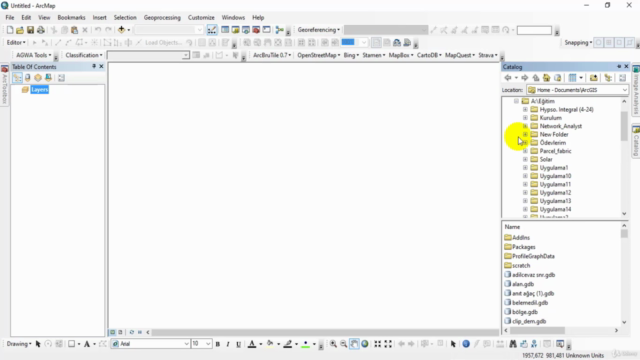Open the font size 10 dropdown

(208, 344)
